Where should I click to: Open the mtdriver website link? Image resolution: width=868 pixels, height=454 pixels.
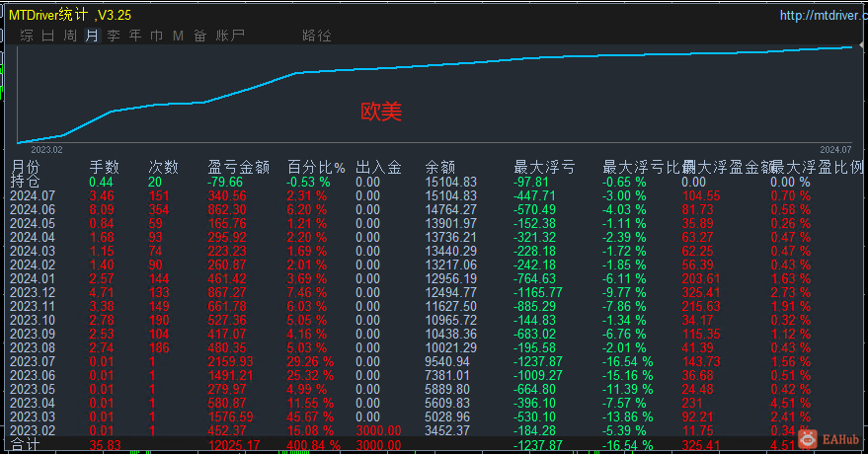pos(824,16)
